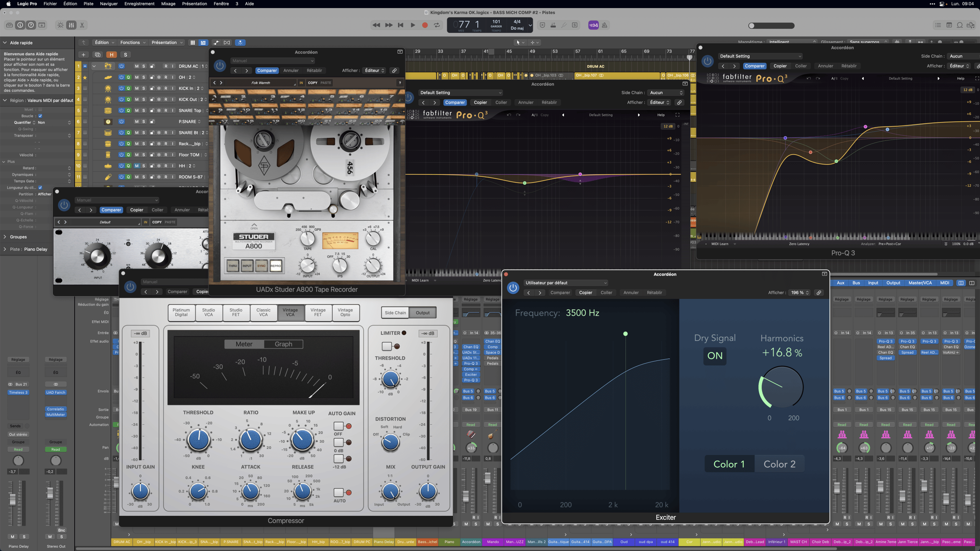Click the Rewind transport button
The image size is (980, 551).
pyautogui.click(x=376, y=25)
